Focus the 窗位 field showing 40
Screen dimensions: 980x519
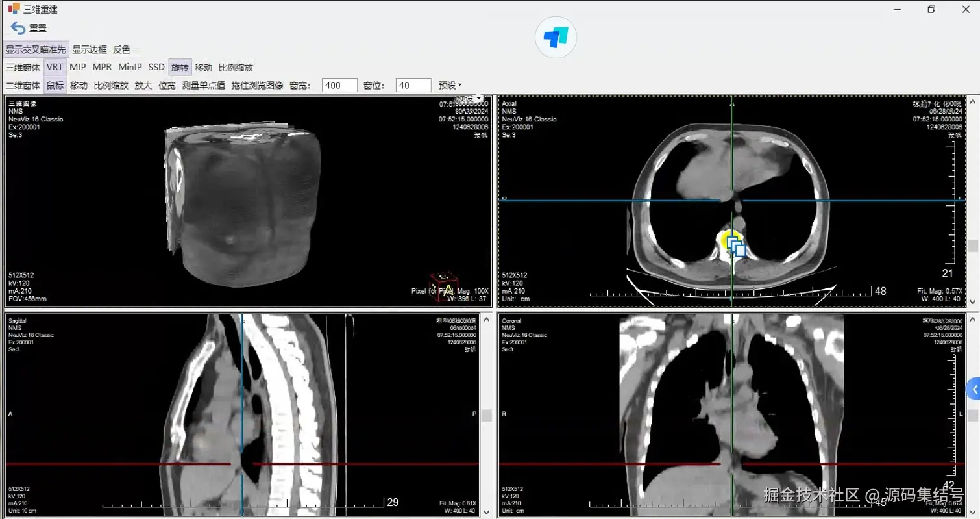[413, 85]
